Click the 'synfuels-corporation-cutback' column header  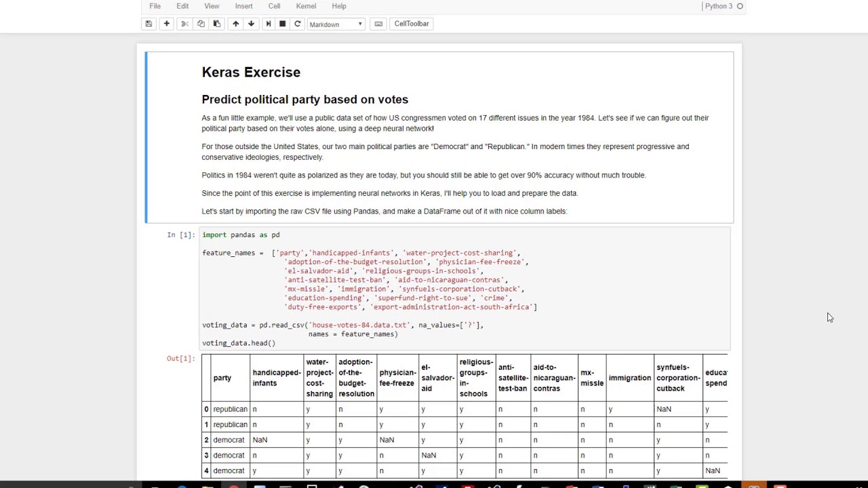[678, 378]
